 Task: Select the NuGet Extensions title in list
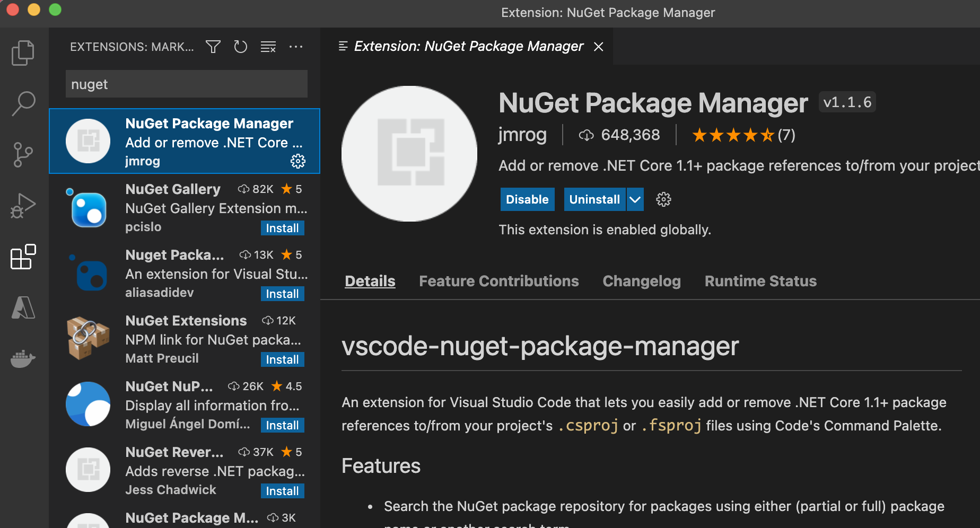coord(186,321)
